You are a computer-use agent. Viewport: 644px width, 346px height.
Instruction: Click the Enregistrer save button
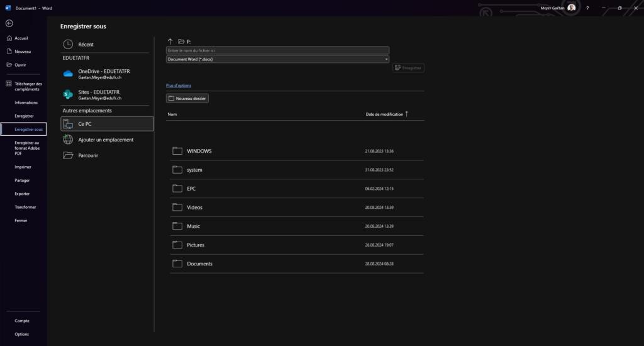[x=408, y=68]
